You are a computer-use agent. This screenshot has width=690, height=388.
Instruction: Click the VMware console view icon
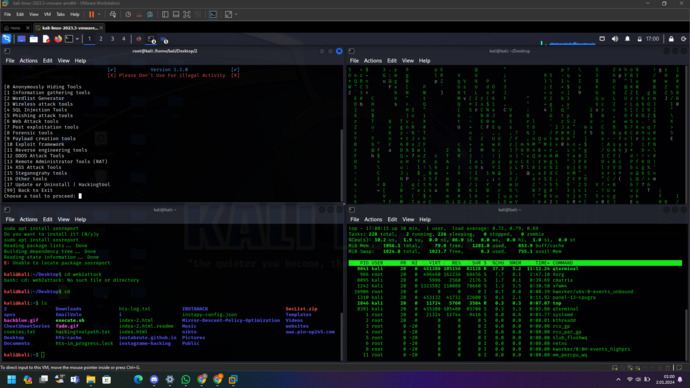(x=213, y=15)
